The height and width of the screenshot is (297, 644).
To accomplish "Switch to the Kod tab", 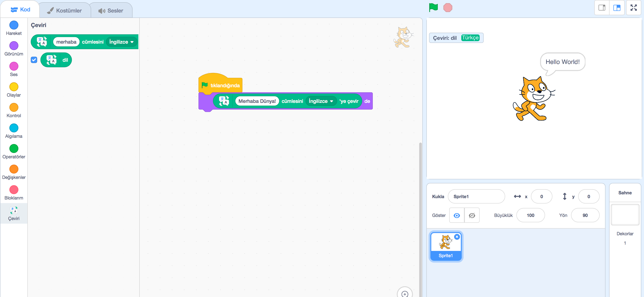I will point(20,9).
